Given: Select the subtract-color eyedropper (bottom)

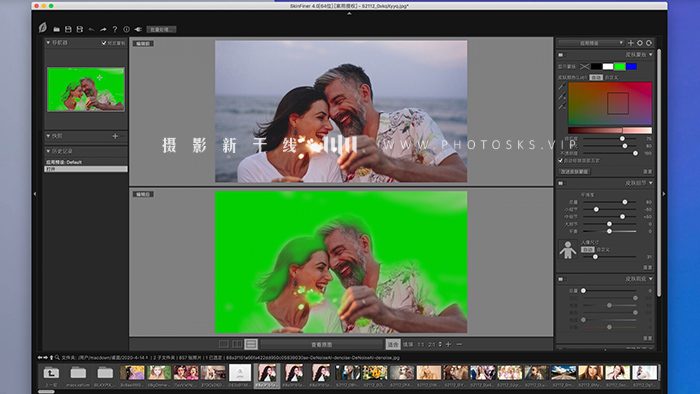Looking at the screenshot, I should coord(562,107).
